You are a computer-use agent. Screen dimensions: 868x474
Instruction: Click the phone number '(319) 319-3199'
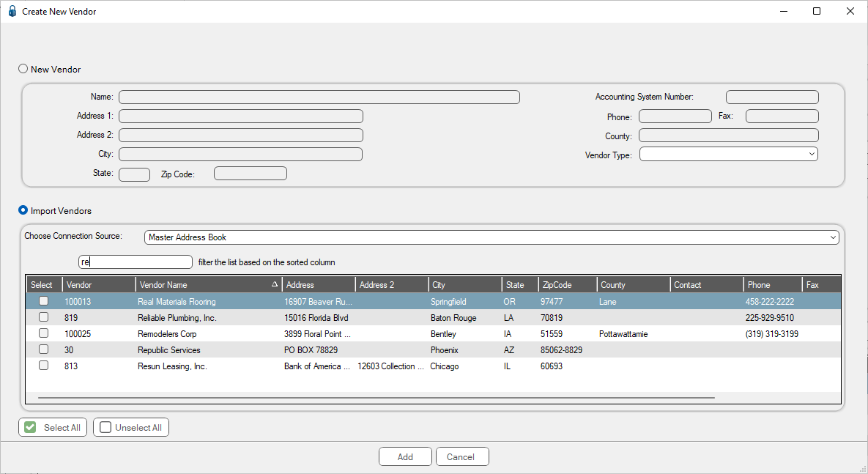pos(772,334)
